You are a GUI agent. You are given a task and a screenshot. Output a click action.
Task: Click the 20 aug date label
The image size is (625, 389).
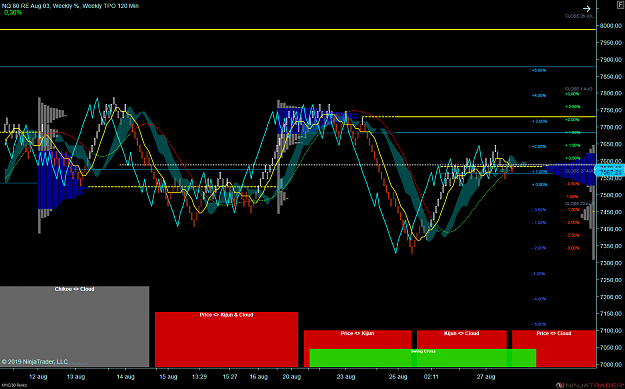pos(292,377)
